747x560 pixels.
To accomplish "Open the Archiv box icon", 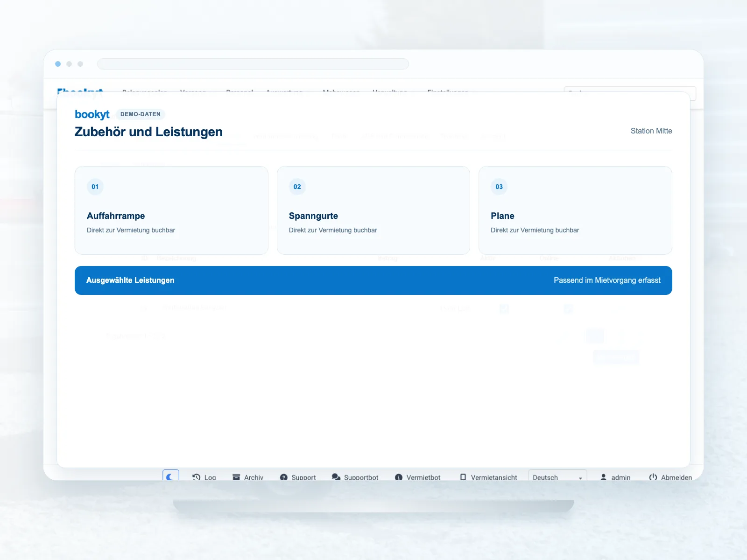I will [x=236, y=477].
